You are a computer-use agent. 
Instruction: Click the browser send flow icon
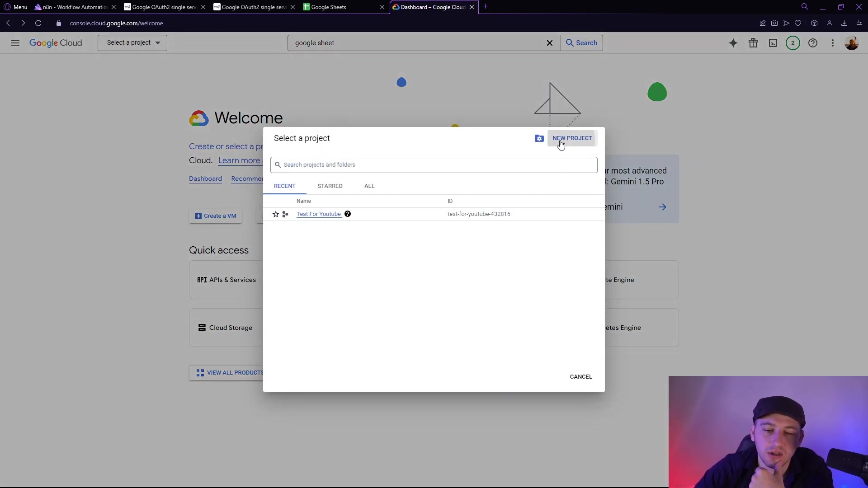[787, 23]
